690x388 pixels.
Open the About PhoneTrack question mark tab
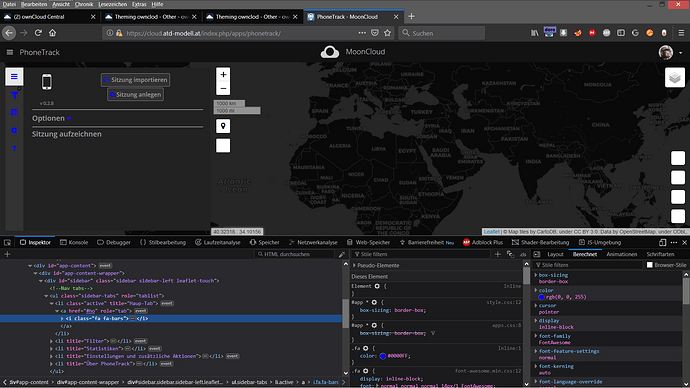coord(14,149)
